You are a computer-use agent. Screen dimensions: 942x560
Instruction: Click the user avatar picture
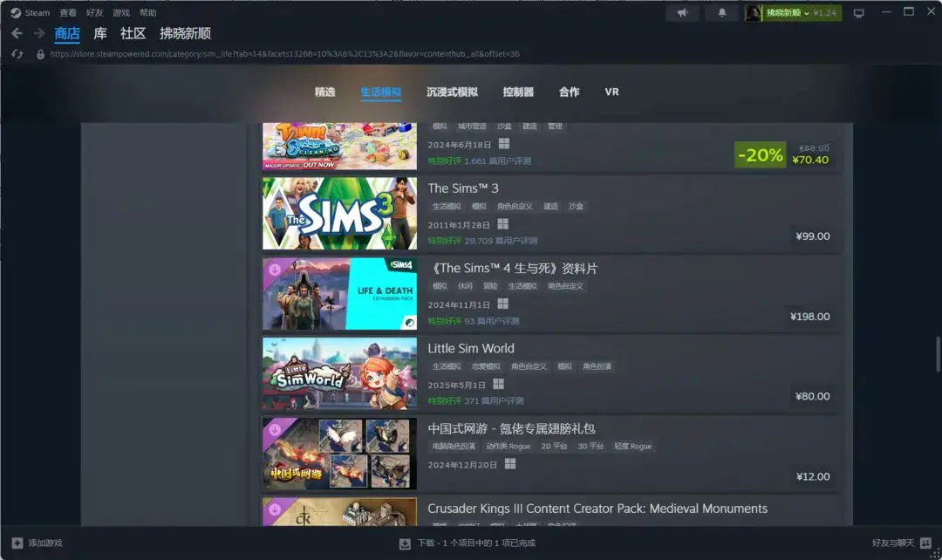(754, 12)
